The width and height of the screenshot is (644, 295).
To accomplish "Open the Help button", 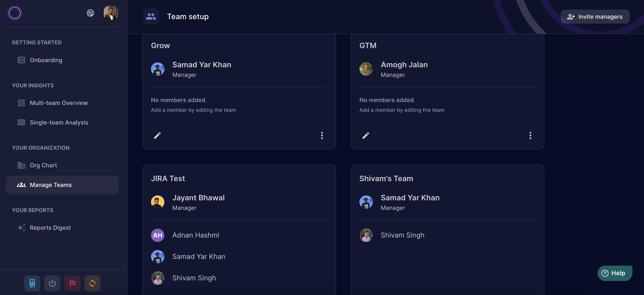I will [x=615, y=273].
